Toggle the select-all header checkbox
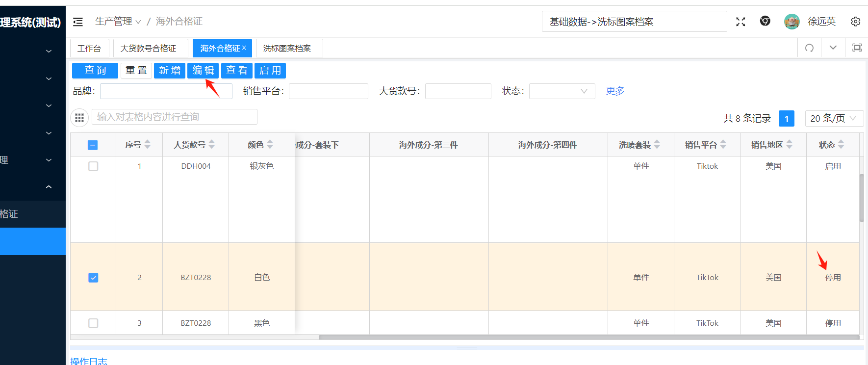This screenshot has height=365, width=868. (x=93, y=145)
